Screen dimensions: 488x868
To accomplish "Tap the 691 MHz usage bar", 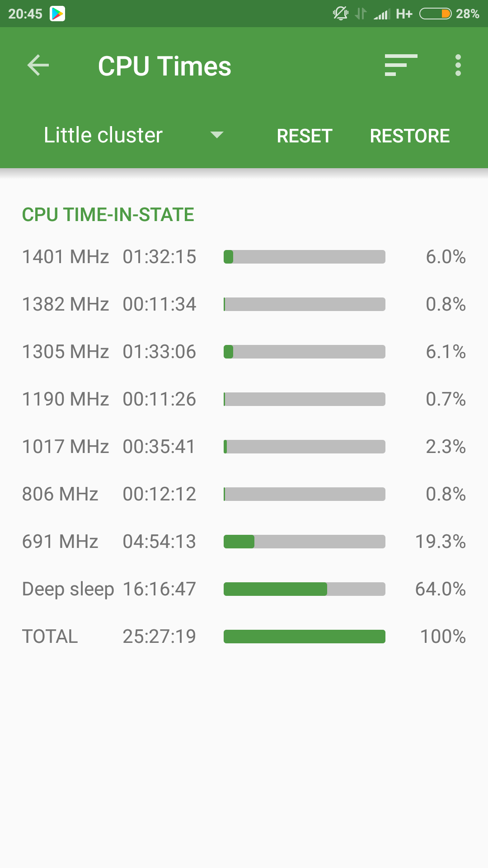I will tap(304, 542).
